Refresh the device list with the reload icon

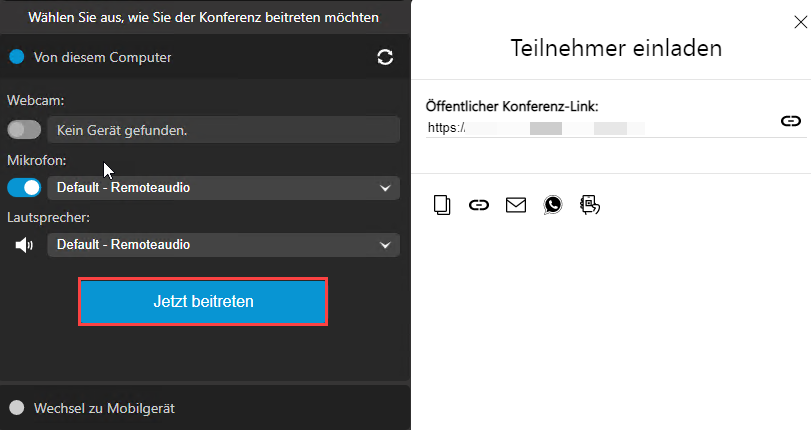click(385, 57)
